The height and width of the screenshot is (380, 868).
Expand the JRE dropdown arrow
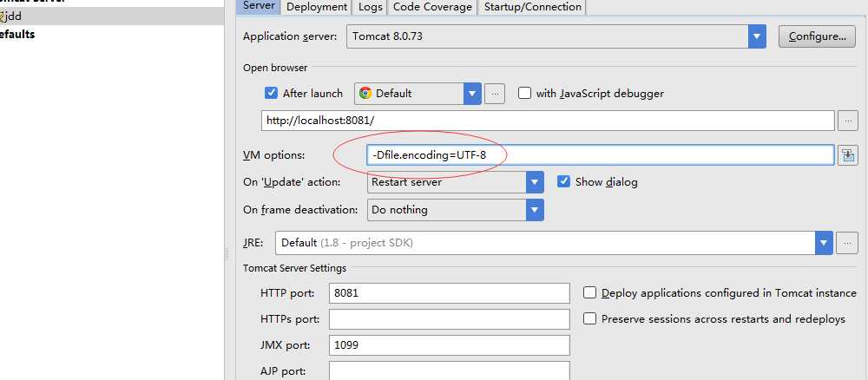pyautogui.click(x=824, y=243)
